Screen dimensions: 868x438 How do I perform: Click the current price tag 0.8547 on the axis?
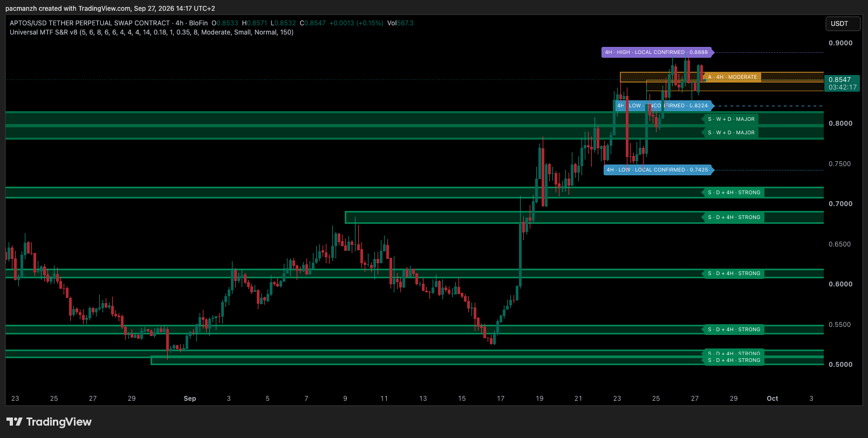[x=843, y=83]
